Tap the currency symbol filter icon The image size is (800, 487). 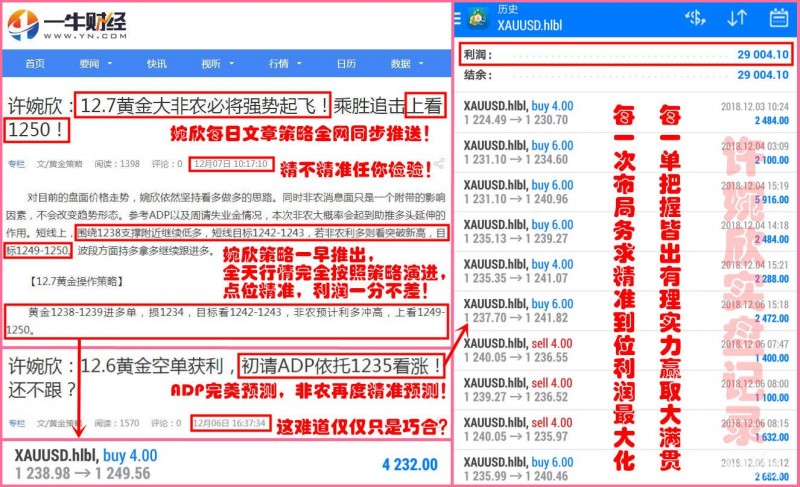pos(693,18)
